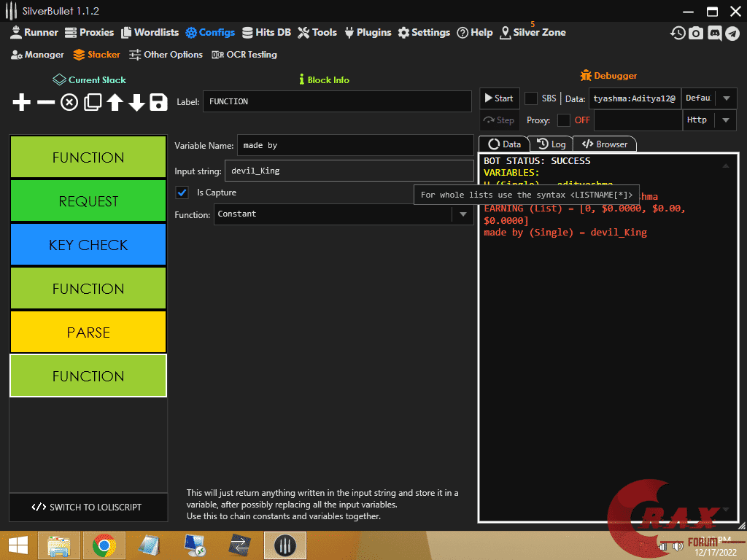This screenshot has height=560, width=747.
Task: Click the circled X clear stack icon
Action: tap(69, 103)
